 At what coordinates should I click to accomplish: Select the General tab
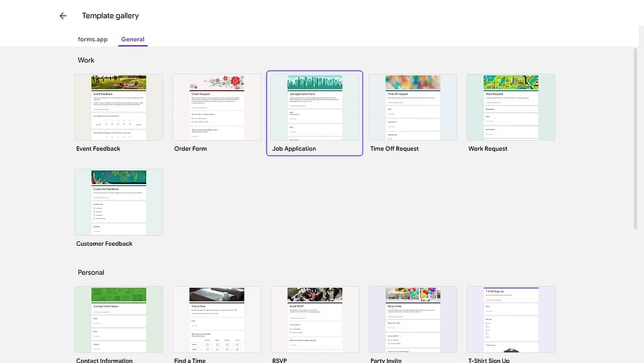(x=133, y=39)
